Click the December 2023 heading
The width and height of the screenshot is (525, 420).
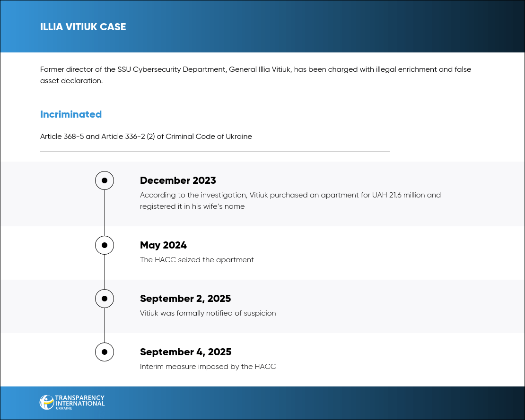coord(178,180)
